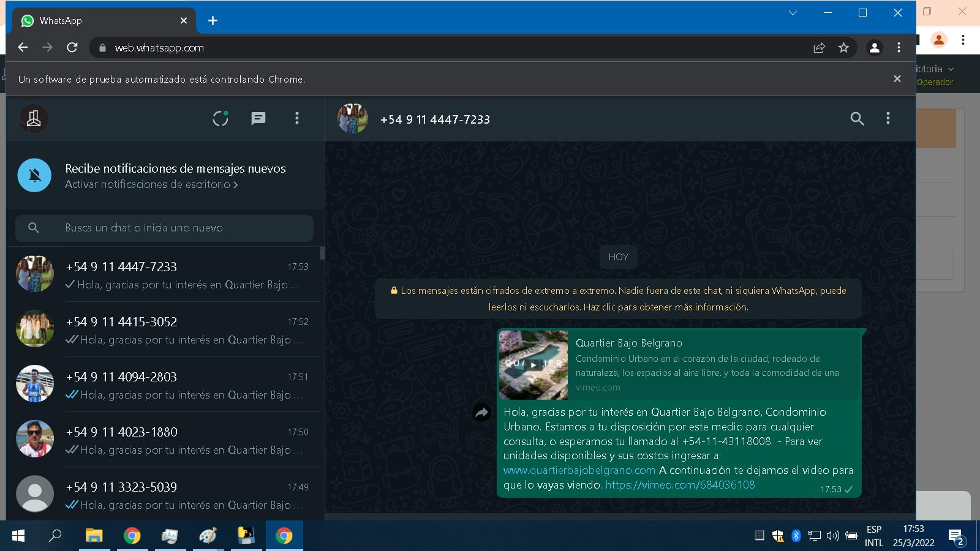This screenshot has width=980, height=551.
Task: Open chat with +54 9 11 3323-5039
Action: coord(164,493)
